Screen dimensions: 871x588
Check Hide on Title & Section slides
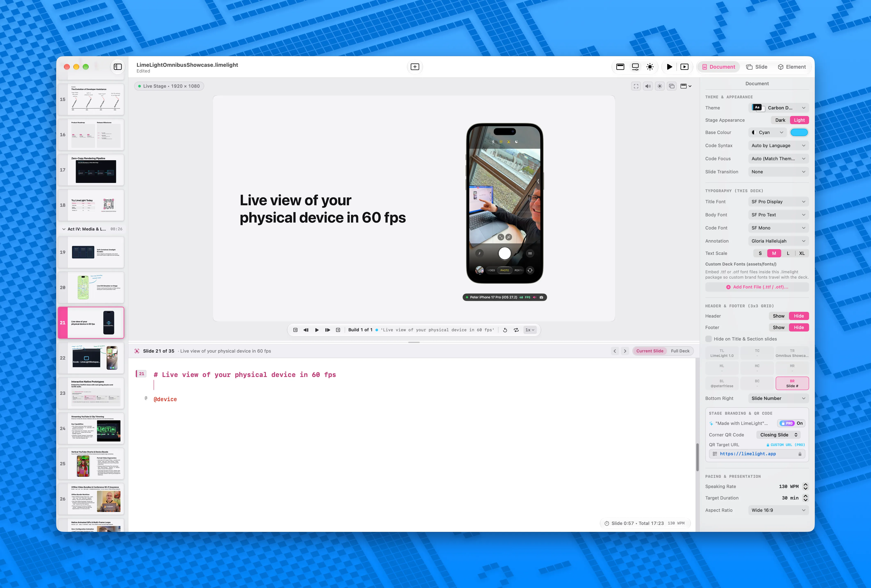tap(708, 339)
